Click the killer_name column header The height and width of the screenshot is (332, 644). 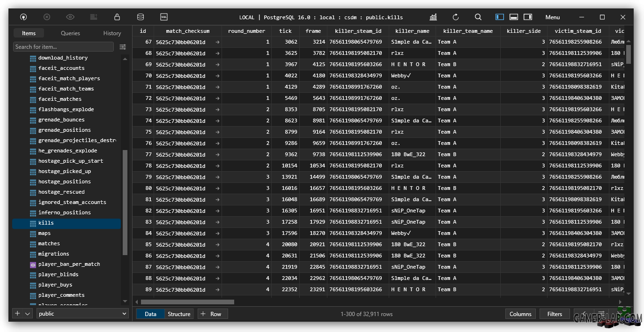[x=412, y=31]
